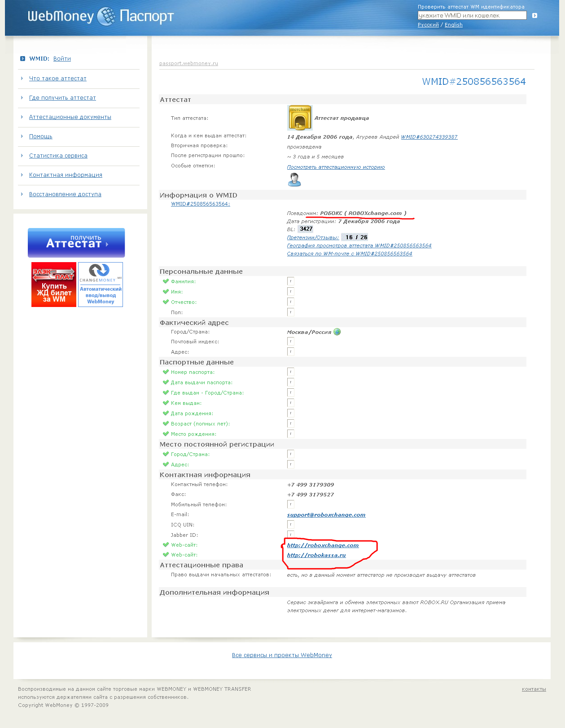Visit the http://robokassa.ru website link

coord(316,555)
